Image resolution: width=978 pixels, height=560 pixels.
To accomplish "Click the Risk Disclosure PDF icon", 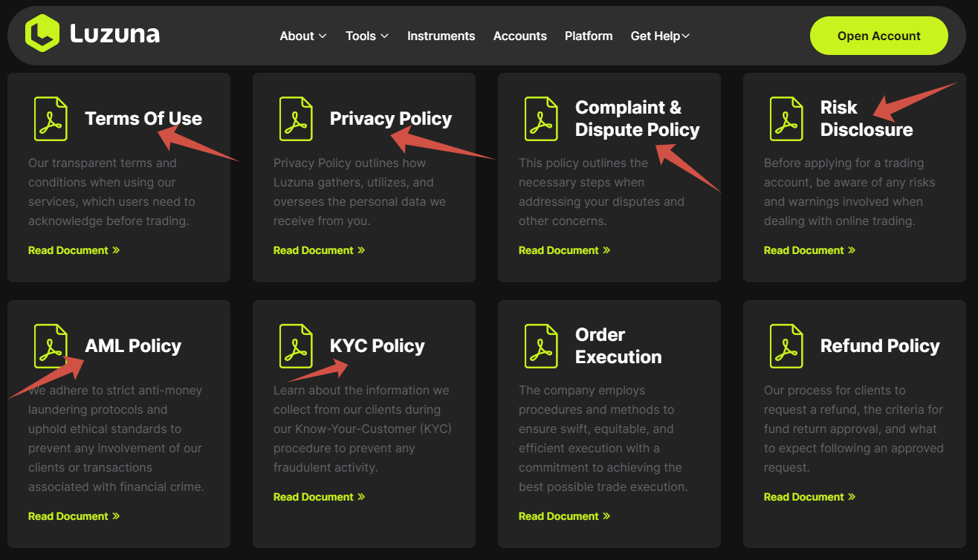I will 786,119.
